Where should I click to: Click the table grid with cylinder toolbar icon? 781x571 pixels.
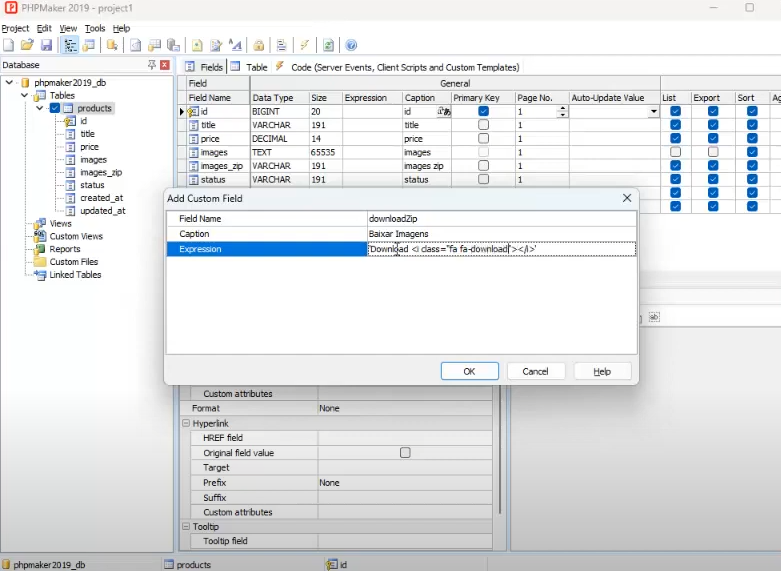tap(154, 45)
